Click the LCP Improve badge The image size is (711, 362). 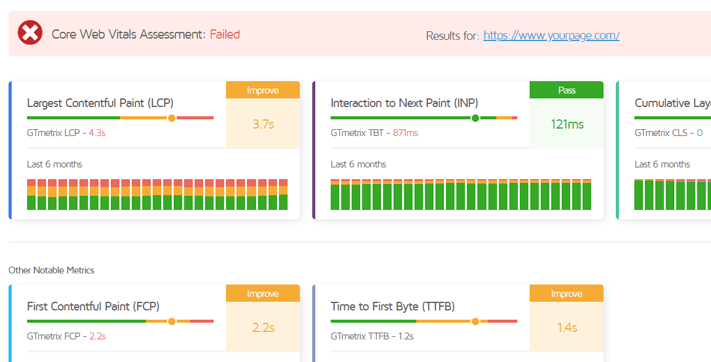tap(263, 90)
